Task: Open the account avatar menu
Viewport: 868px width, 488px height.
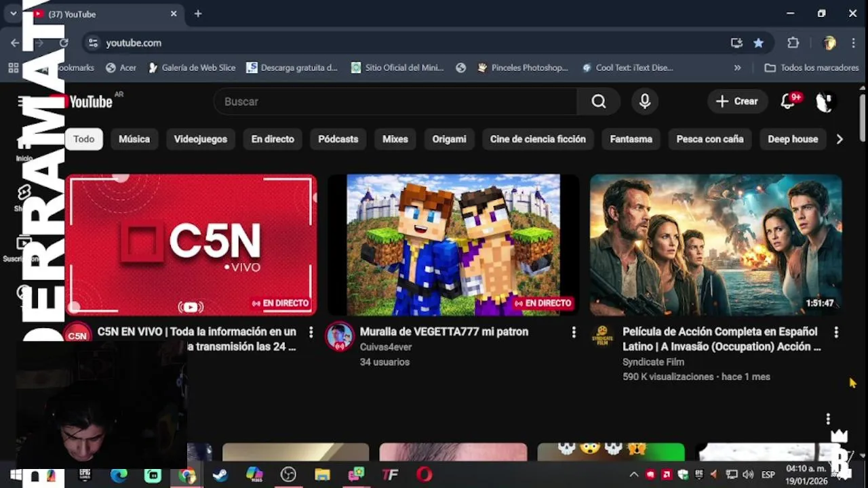Action: 824,102
